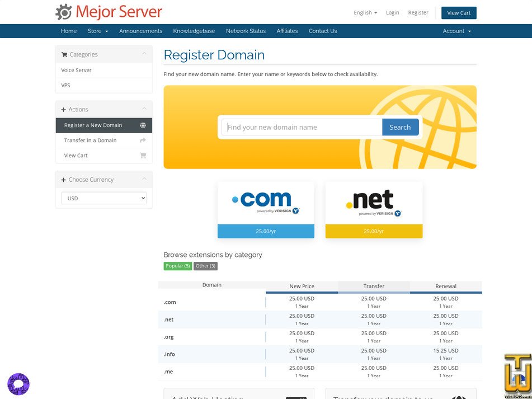Click the Transfer column header
Image resolution: width=532 pixels, height=399 pixels.
(374, 287)
